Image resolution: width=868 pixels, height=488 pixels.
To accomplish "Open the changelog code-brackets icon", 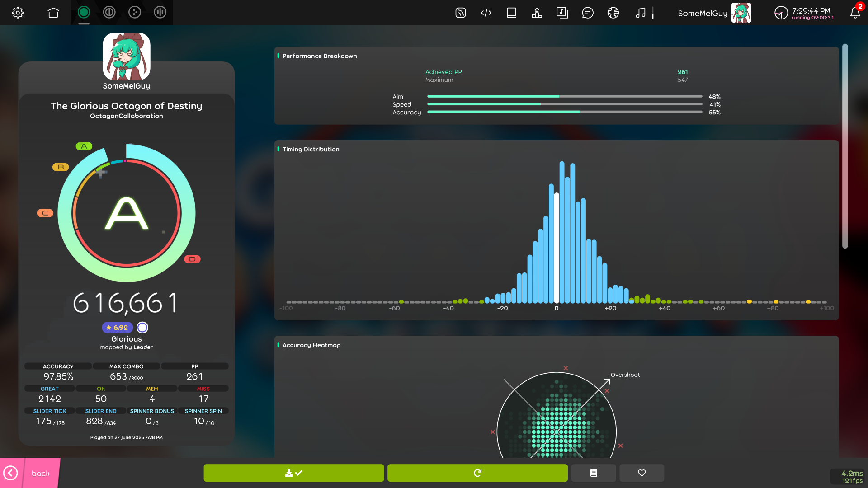I will pyautogui.click(x=486, y=13).
